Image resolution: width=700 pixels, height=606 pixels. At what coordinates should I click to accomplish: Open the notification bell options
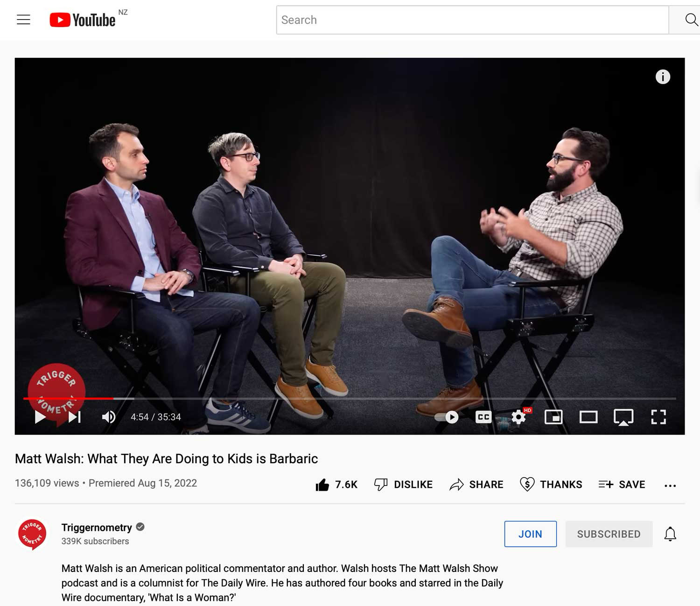click(670, 534)
